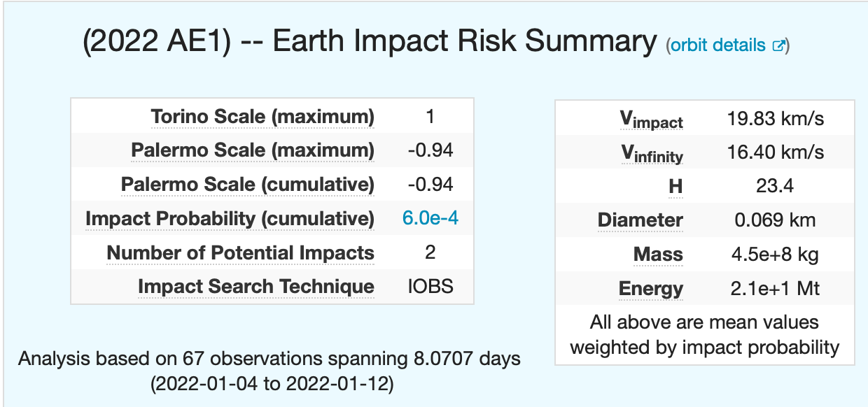The width and height of the screenshot is (868, 407).
Task: Click the Impact Probability (cumulative) label
Action: point(230,218)
